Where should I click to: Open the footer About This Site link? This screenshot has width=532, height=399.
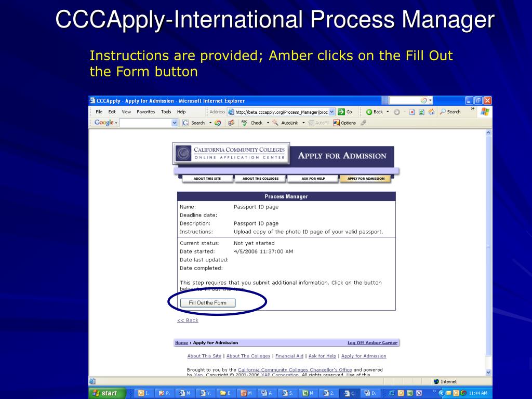(204, 356)
